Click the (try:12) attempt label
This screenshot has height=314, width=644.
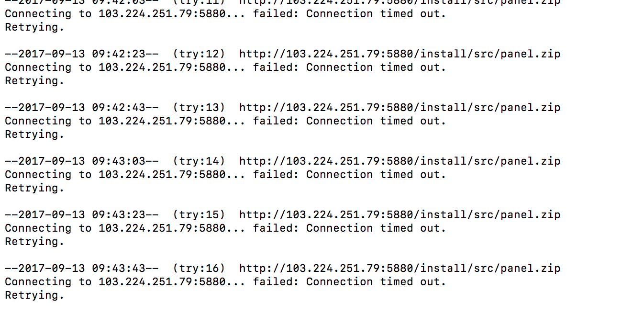(199, 54)
